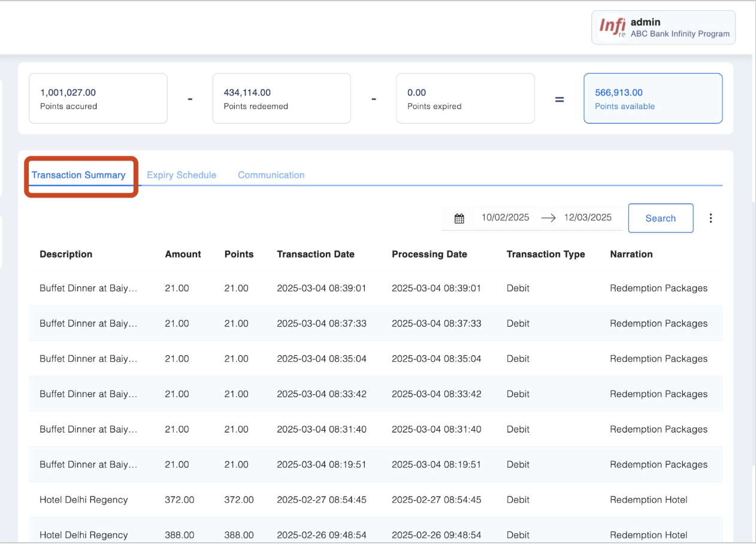756x544 pixels.
Task: Open the three-dot more options menu
Action: 710,218
